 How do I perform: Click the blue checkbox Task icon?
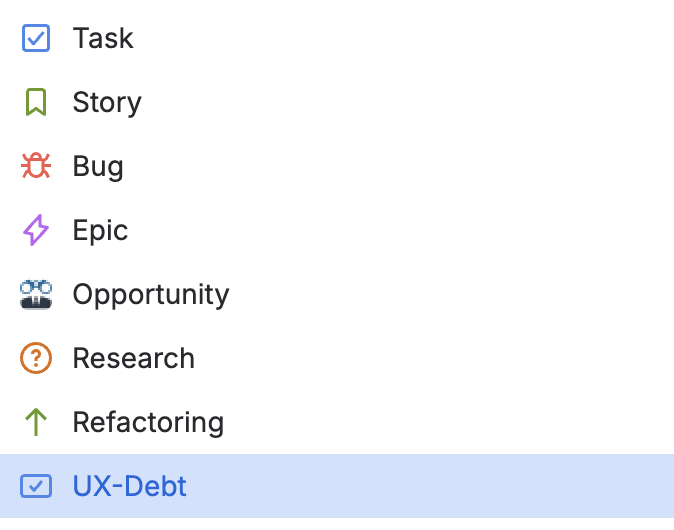click(36, 38)
